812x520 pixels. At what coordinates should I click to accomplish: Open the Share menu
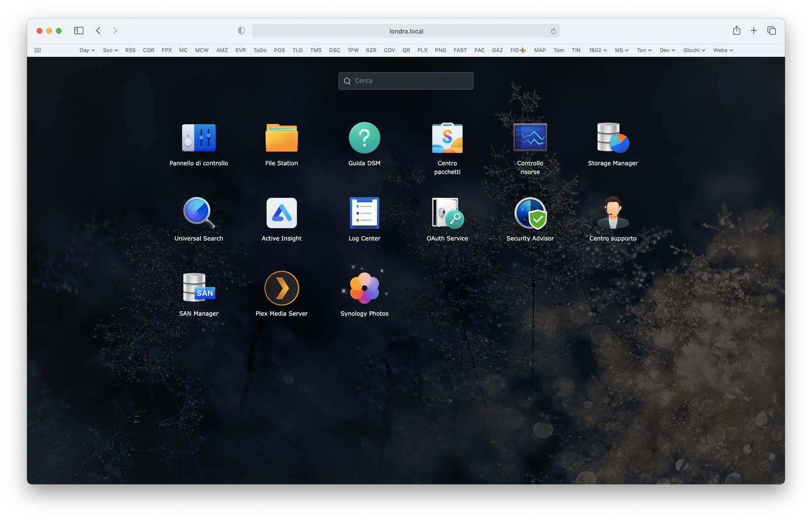point(737,30)
